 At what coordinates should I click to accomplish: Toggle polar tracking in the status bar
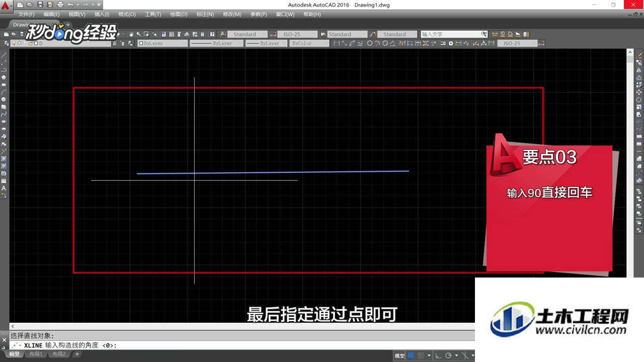(x=448, y=355)
